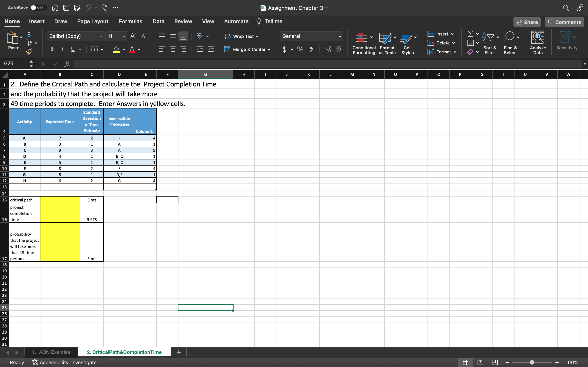588x367 pixels.
Task: Click the Cut scissors icon
Action: 29,34
